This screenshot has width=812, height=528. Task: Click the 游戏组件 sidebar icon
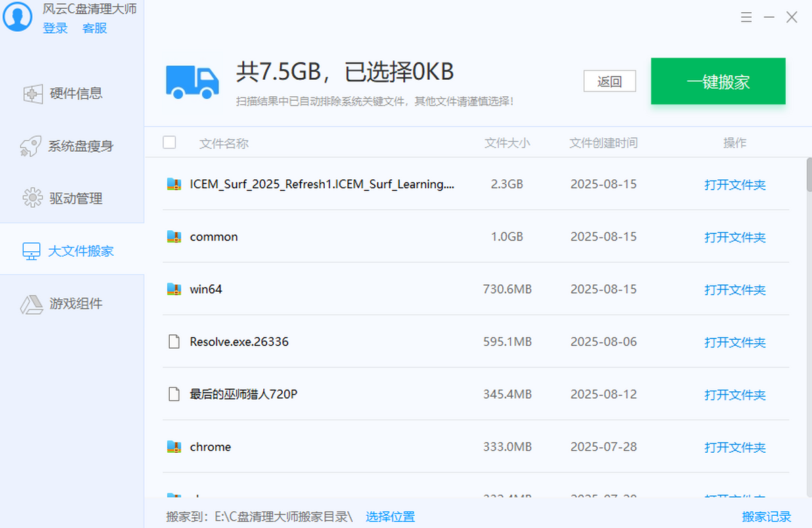pyautogui.click(x=32, y=304)
